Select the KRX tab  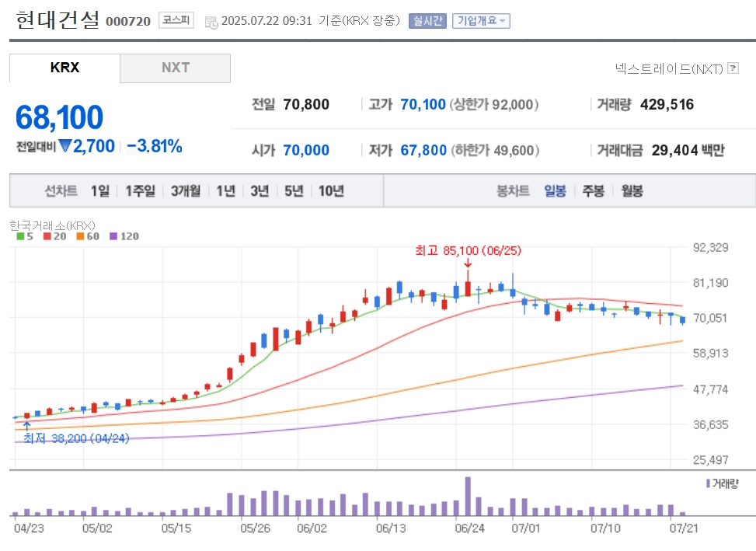(64, 68)
